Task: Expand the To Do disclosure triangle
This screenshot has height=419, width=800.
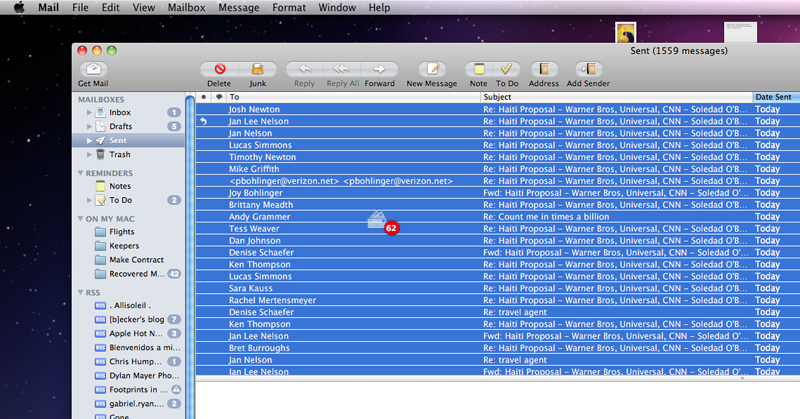Action: coord(89,200)
